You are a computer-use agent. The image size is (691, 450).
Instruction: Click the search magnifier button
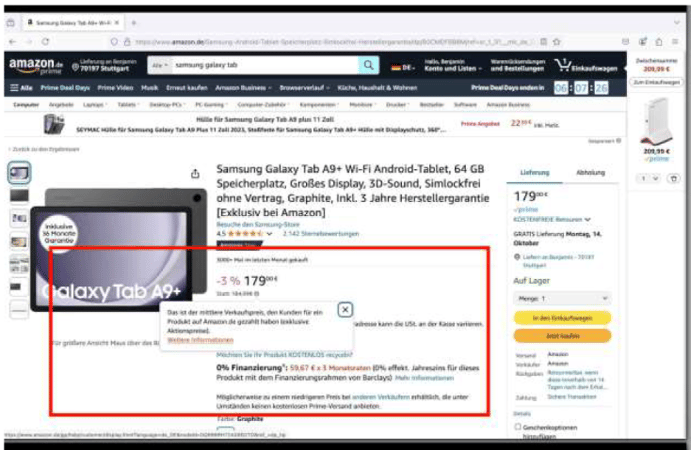pos(368,65)
